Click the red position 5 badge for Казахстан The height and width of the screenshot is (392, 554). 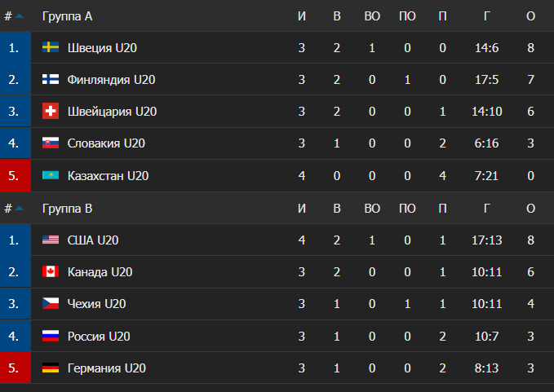click(x=14, y=176)
